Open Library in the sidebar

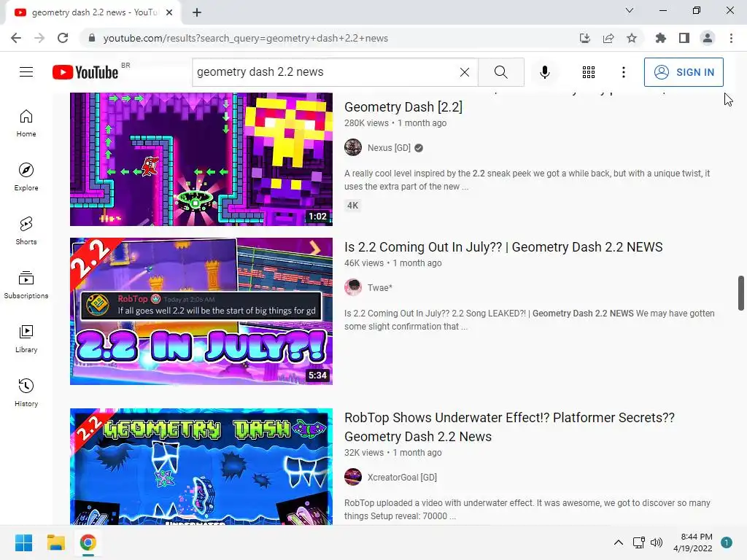pos(26,338)
